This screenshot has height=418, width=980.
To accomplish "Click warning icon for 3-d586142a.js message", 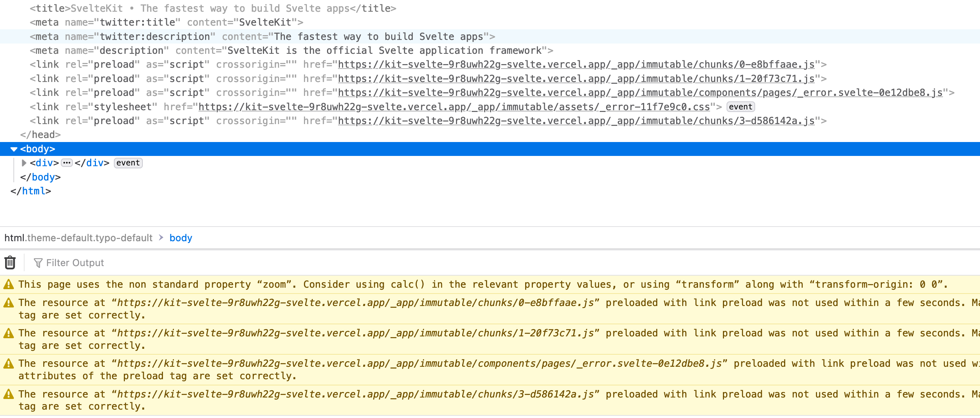I will tap(8, 394).
